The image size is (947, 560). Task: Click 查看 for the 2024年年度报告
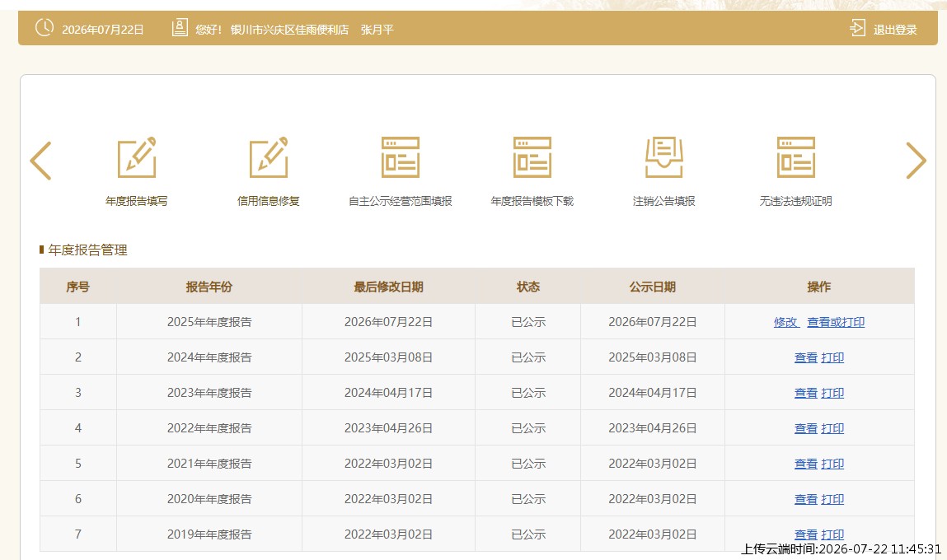pyautogui.click(x=806, y=358)
